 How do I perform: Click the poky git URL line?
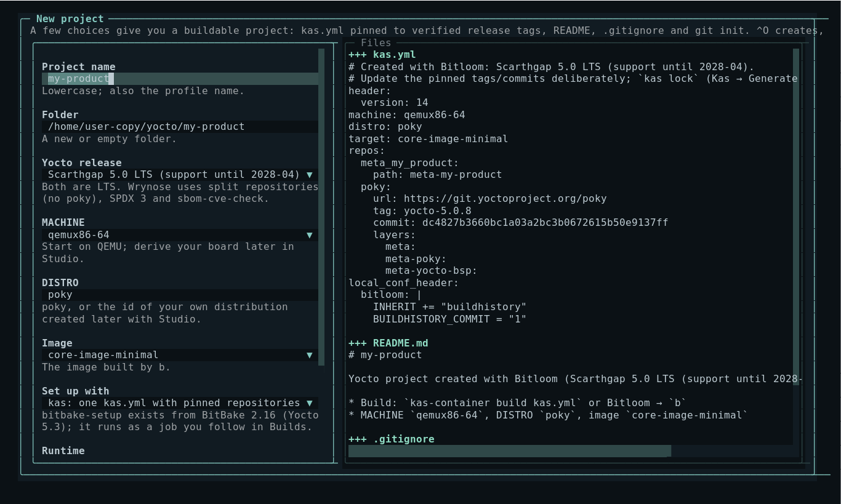click(x=490, y=199)
